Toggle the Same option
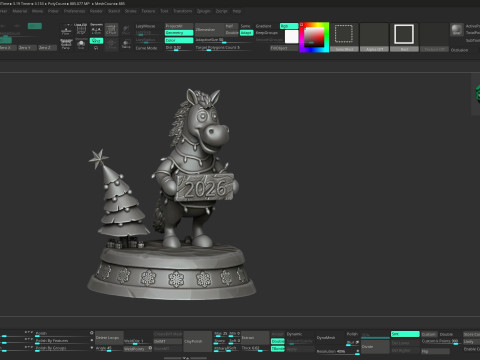Image resolution: width=480 pixels, height=360 pixels. coord(246,26)
